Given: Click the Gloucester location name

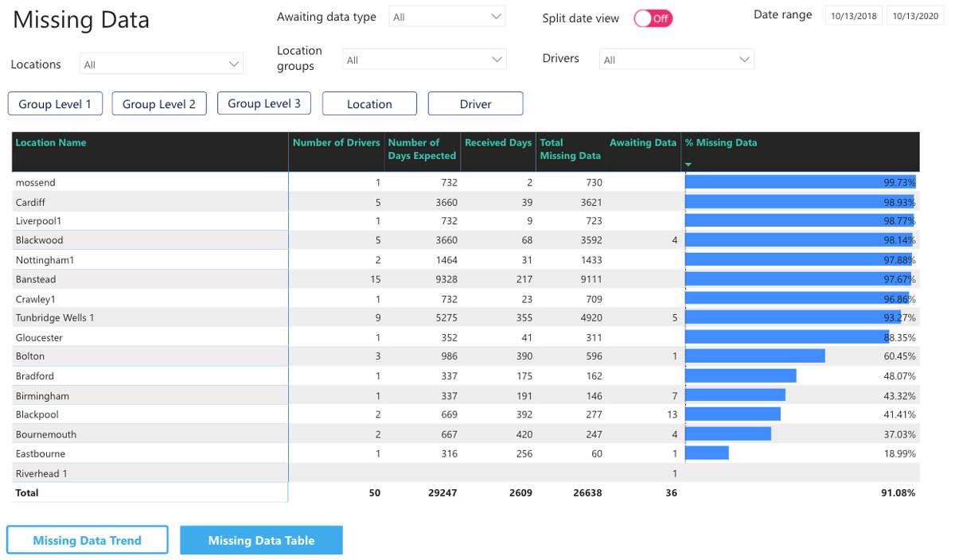Looking at the screenshot, I should [39, 337].
